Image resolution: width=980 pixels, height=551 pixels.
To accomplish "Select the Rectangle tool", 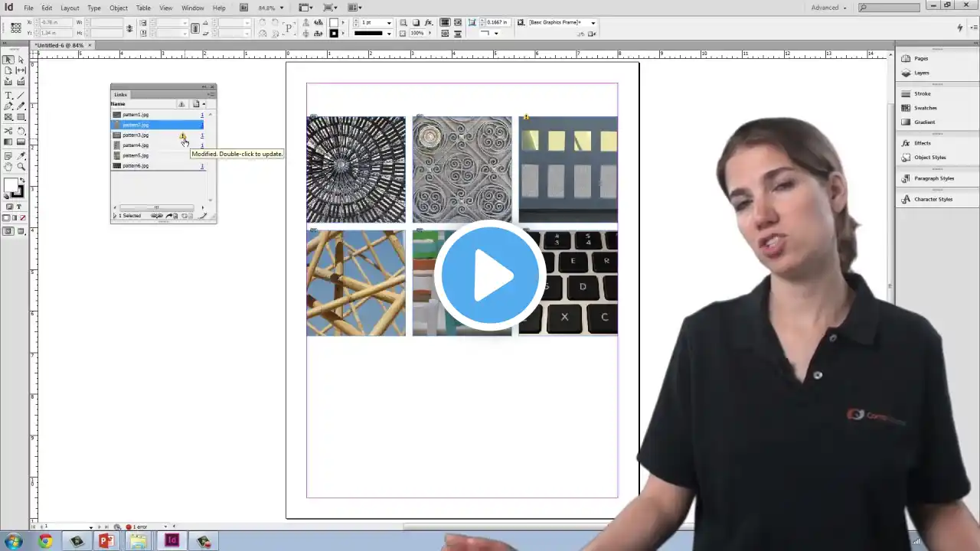I will [x=21, y=117].
